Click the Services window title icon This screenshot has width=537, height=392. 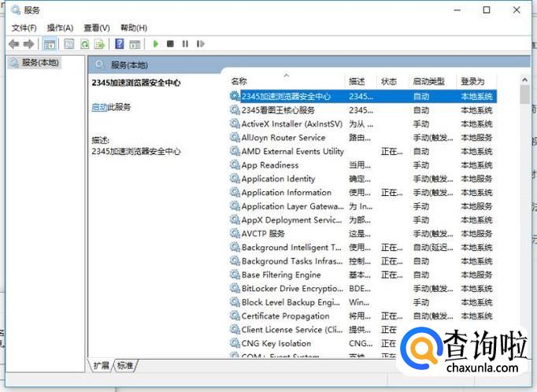coord(16,10)
